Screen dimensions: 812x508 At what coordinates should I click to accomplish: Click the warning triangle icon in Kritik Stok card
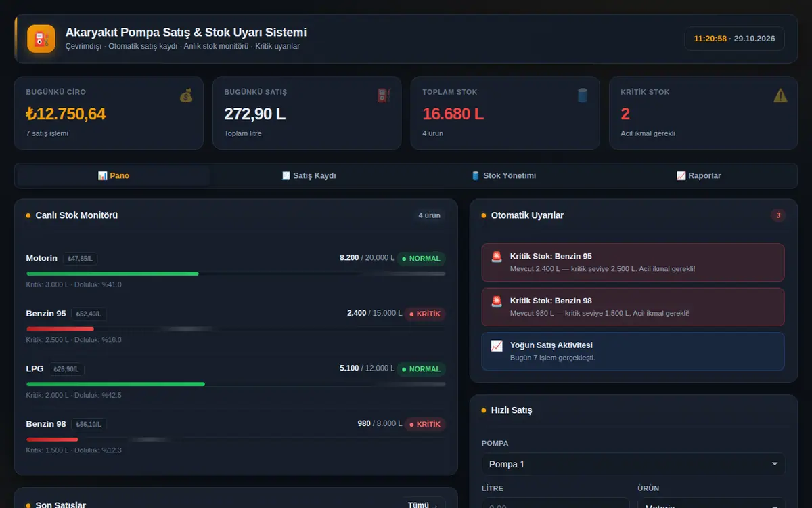(780, 96)
